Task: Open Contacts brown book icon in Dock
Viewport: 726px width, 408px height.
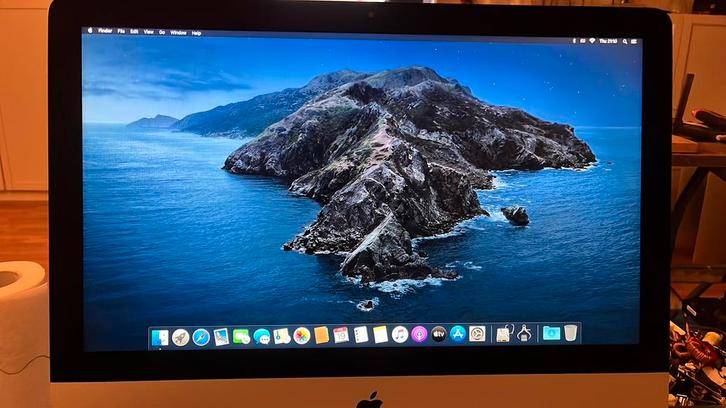Action: (x=321, y=335)
